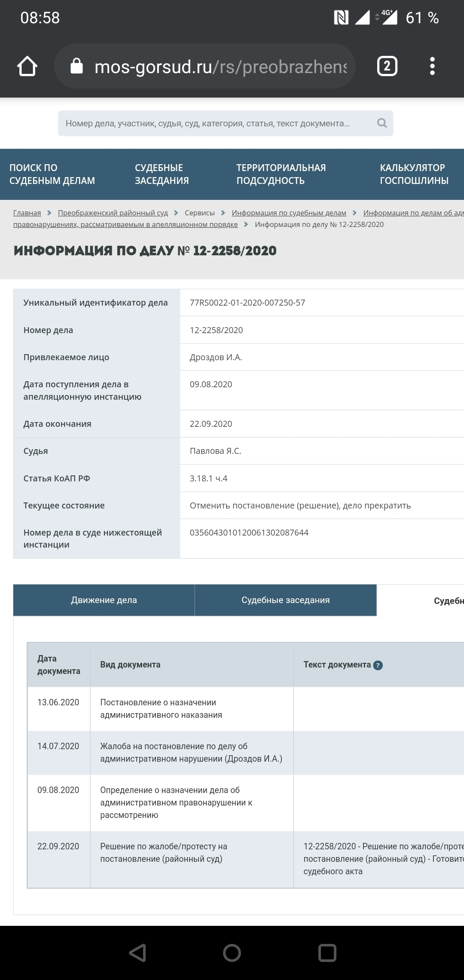This screenshot has width=464, height=980.
Task: Select Территориальная подсудность menu item
Action: tap(281, 174)
